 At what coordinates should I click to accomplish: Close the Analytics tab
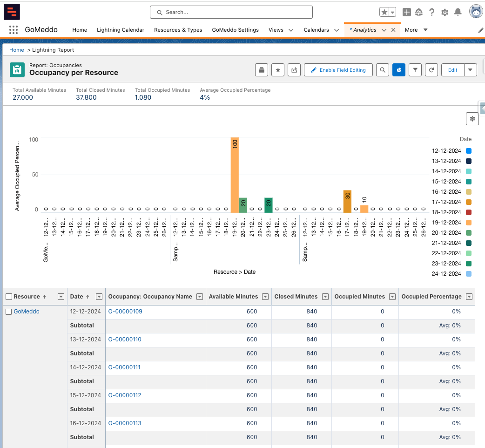(393, 30)
